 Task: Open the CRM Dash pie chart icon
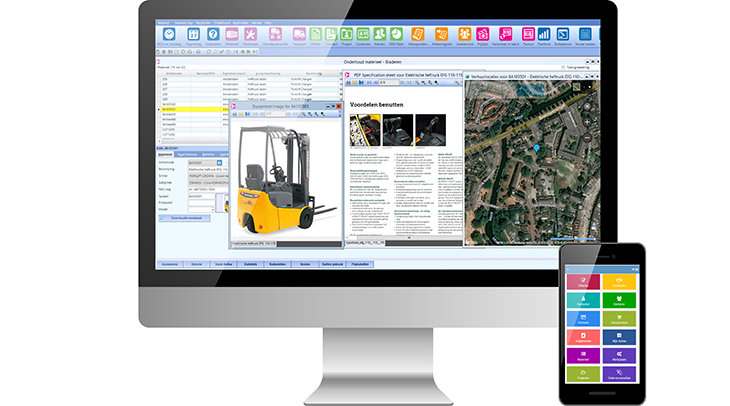pos(396,34)
